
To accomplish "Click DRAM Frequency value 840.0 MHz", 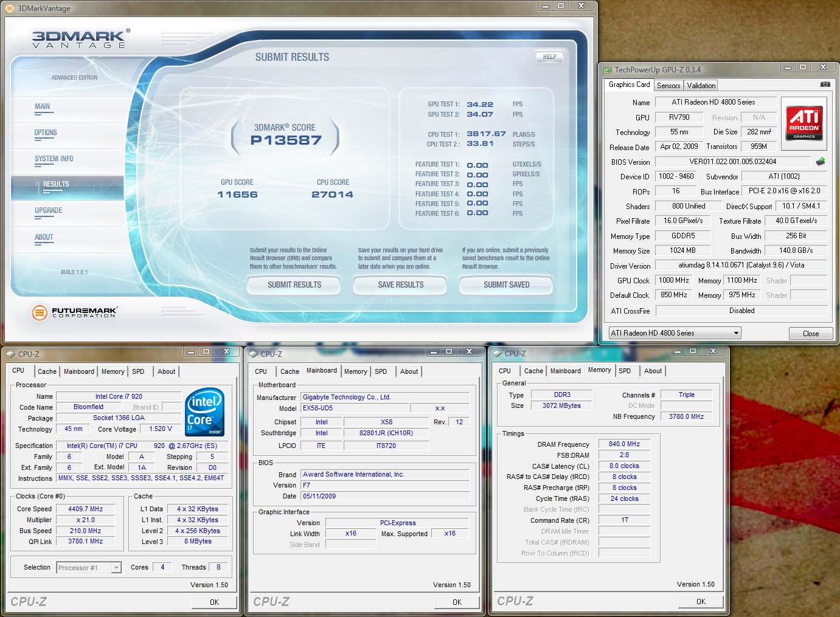I will pyautogui.click(x=624, y=444).
